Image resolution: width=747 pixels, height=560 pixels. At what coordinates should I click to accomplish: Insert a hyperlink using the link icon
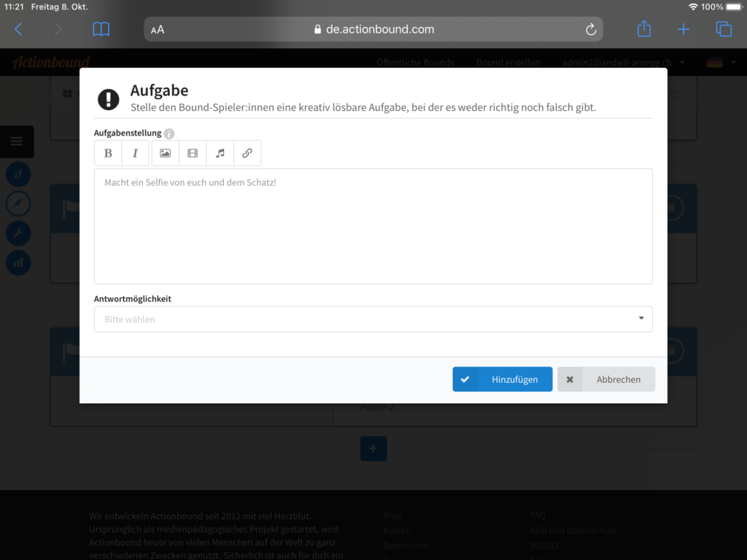[x=247, y=153]
